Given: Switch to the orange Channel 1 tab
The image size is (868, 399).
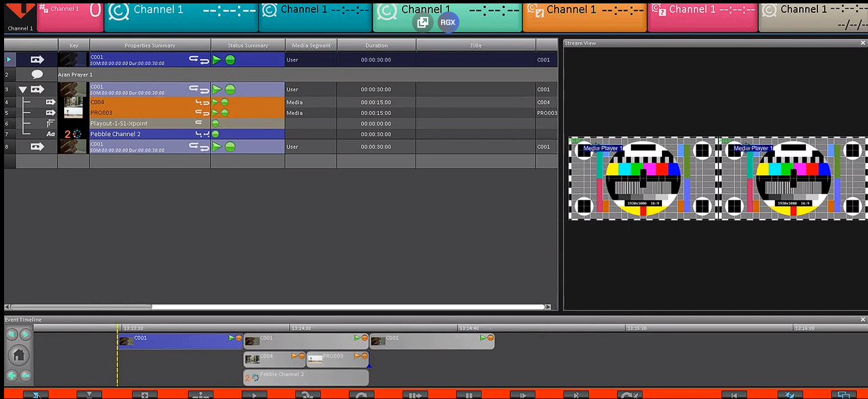Looking at the screenshot, I should [x=584, y=16].
